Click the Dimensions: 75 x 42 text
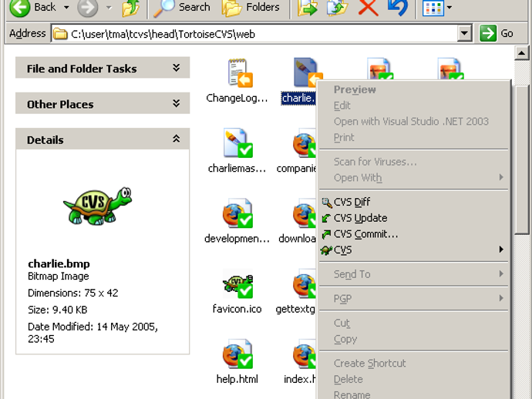 (73, 293)
